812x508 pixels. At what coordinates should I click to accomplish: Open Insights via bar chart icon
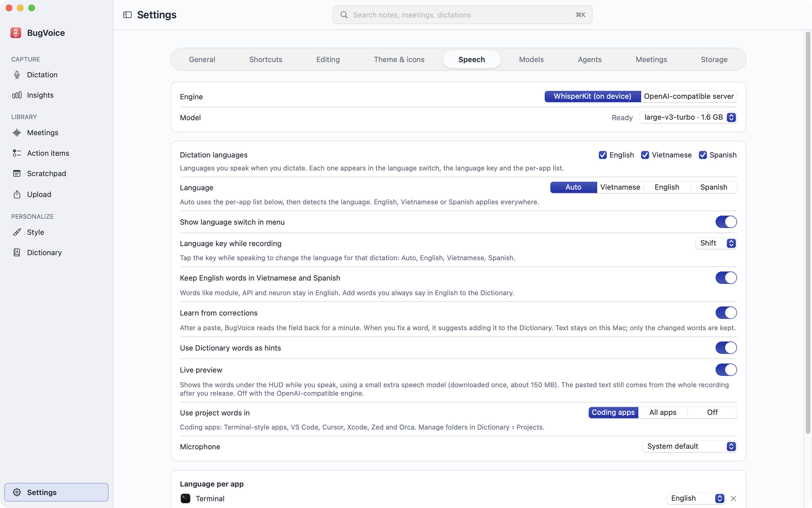pos(17,95)
